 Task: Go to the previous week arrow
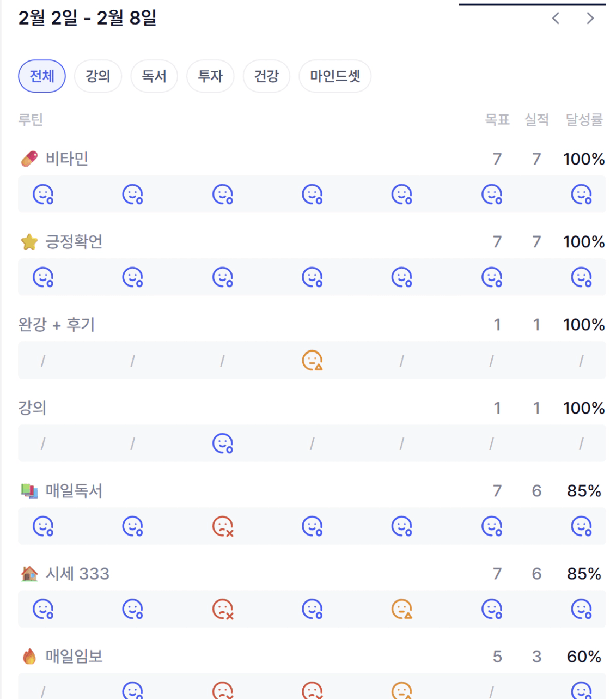click(556, 19)
